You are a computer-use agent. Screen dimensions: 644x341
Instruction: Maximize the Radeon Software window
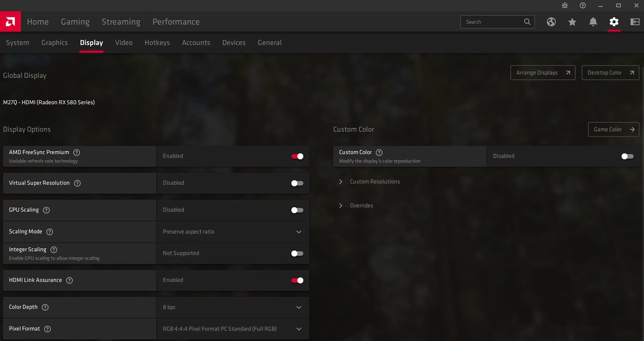(618, 5)
